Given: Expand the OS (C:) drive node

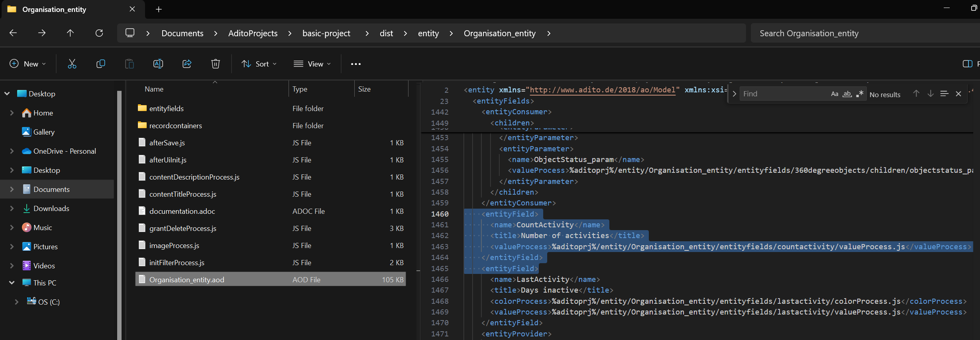Looking at the screenshot, I should click(16, 302).
